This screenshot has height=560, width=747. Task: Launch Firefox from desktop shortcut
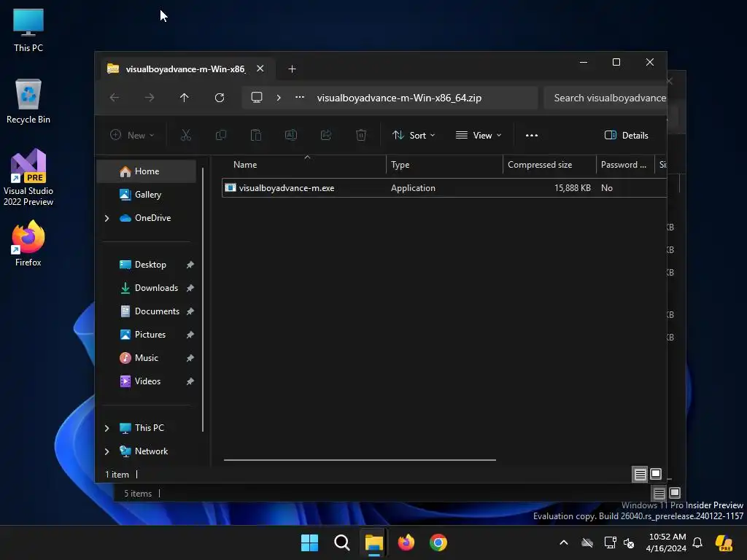tap(28, 244)
